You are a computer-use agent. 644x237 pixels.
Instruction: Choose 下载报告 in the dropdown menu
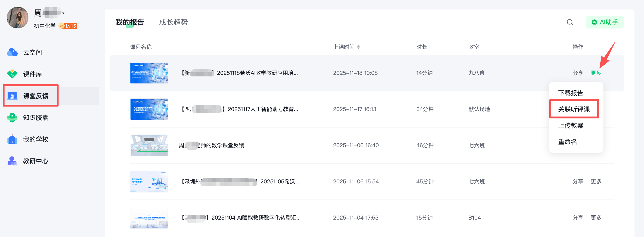pos(570,93)
